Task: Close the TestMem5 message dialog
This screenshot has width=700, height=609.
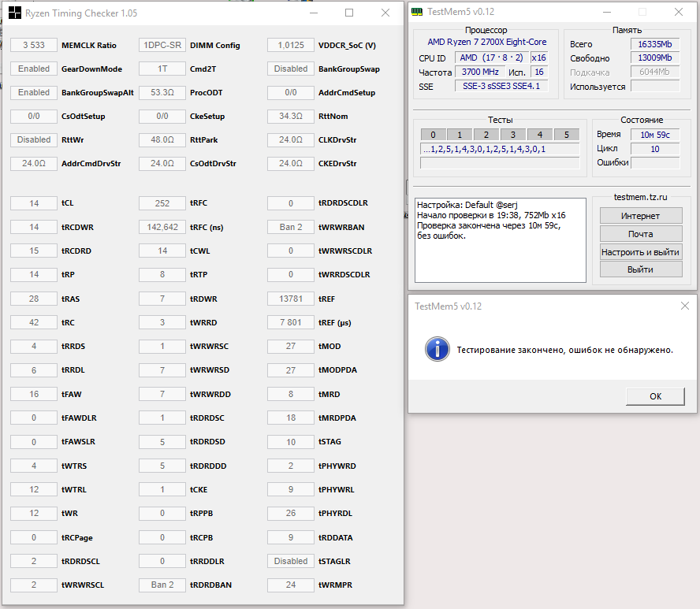Action: coord(685,306)
